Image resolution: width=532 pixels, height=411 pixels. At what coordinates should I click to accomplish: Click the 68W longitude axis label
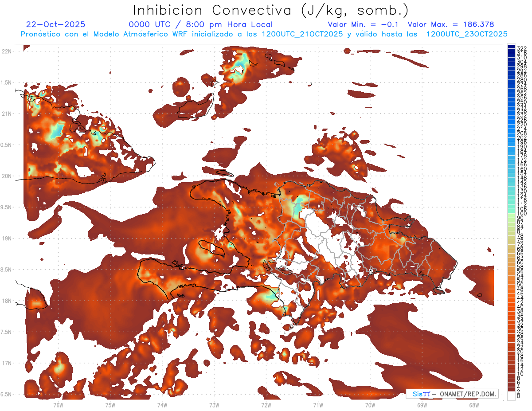pyautogui.click(x=474, y=405)
